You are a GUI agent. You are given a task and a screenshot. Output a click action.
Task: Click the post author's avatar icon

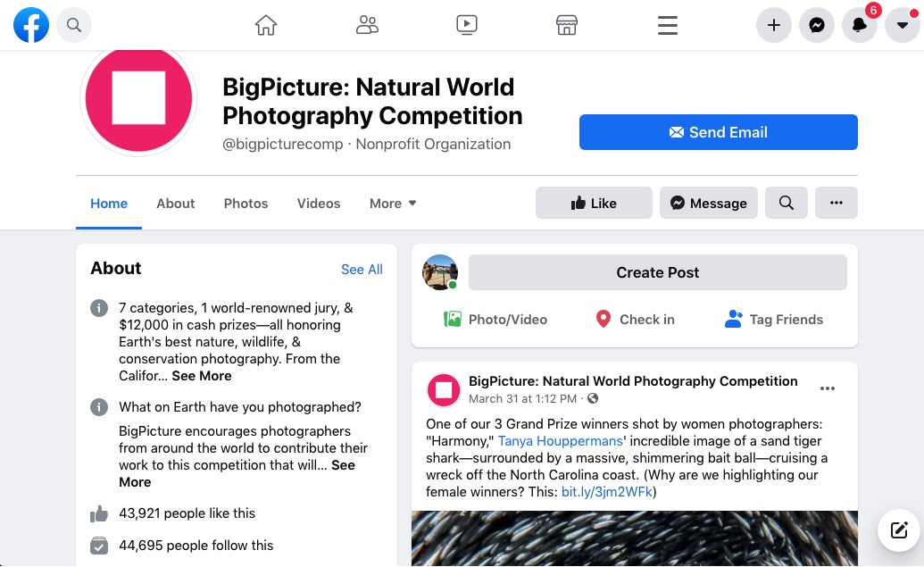pos(443,389)
